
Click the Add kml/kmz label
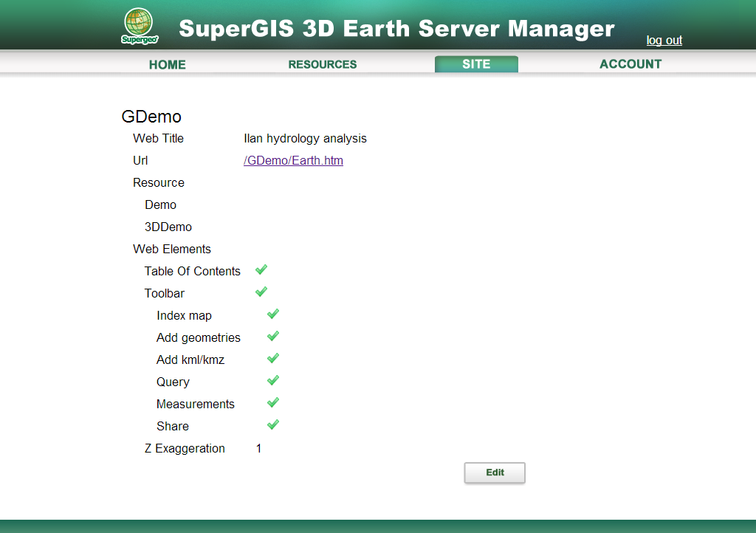(x=190, y=360)
